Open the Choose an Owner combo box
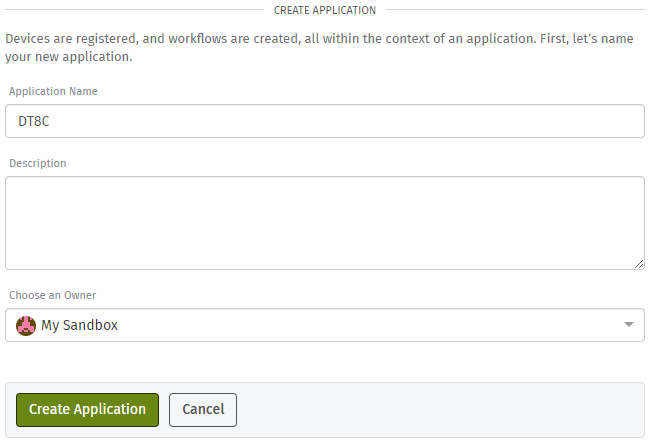This screenshot has width=656, height=442. 325,325
